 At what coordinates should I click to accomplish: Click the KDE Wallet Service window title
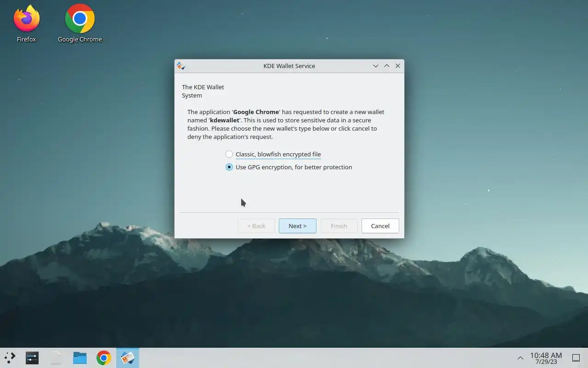[x=289, y=66]
